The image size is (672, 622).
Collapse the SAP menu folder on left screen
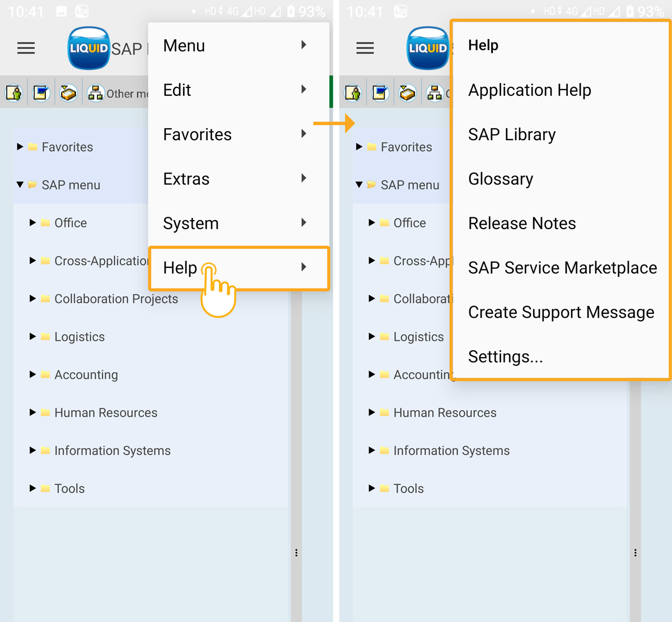coord(20,184)
